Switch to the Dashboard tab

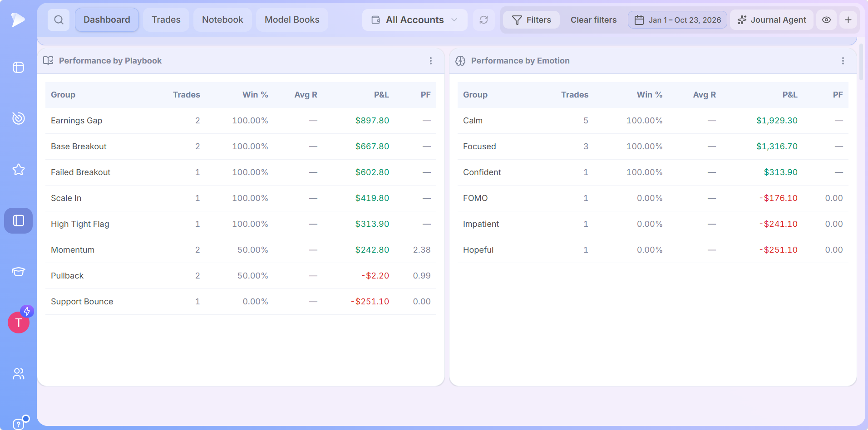(107, 20)
